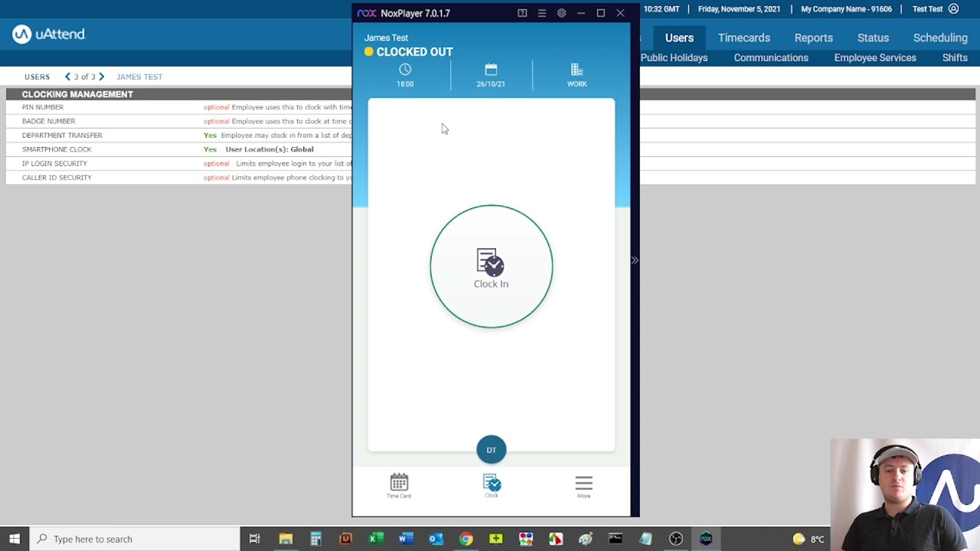Open the Users menu in uAttend
980x551 pixels.
679,37
